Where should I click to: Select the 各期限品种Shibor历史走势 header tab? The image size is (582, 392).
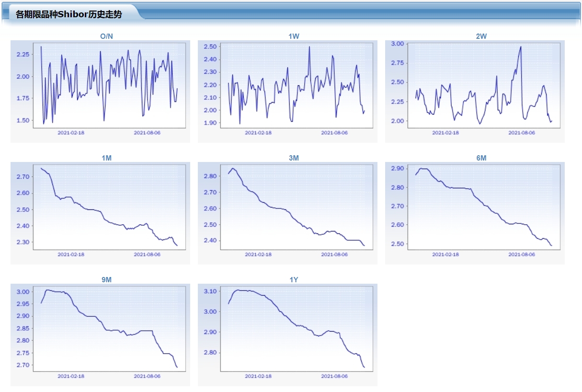[x=69, y=14]
